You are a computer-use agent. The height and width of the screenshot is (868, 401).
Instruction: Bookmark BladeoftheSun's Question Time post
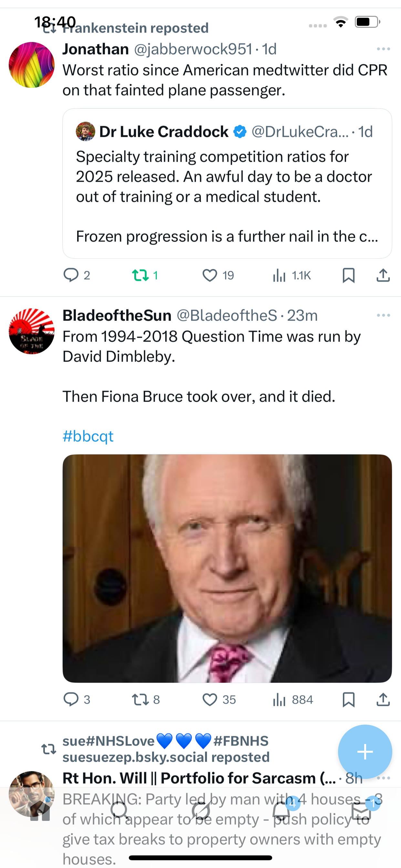pos(348,699)
